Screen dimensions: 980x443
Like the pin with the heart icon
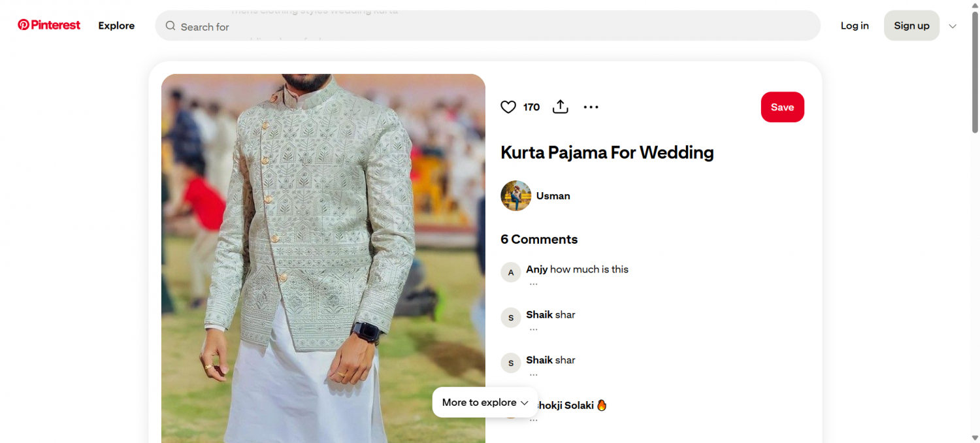coord(508,107)
